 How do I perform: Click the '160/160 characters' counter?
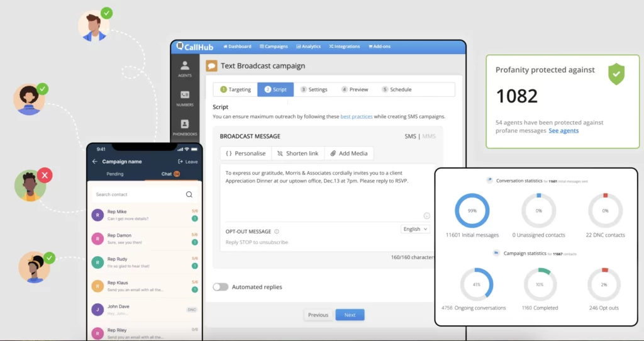coord(413,257)
